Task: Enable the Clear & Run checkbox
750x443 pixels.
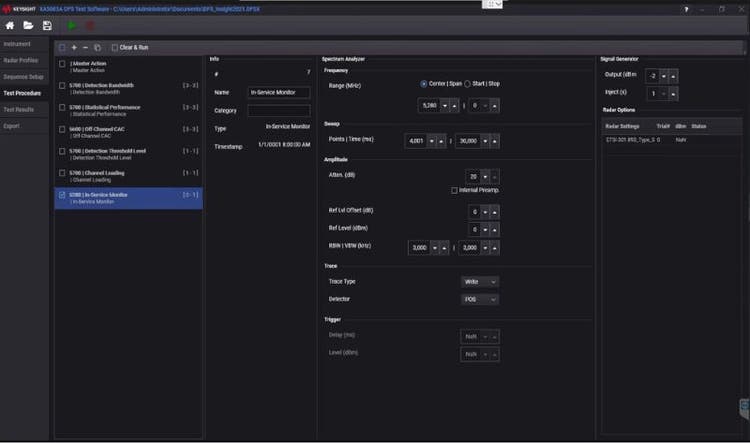Action: pos(115,47)
